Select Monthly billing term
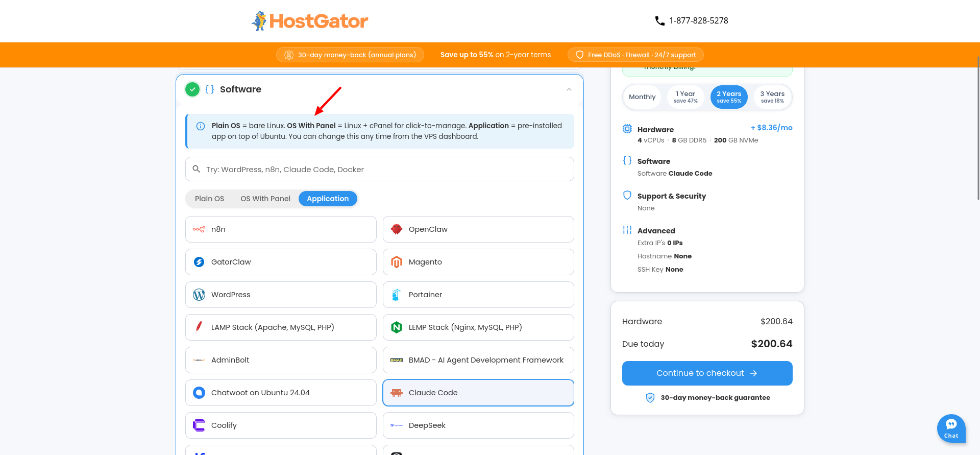The width and height of the screenshot is (980, 455). (x=642, y=97)
